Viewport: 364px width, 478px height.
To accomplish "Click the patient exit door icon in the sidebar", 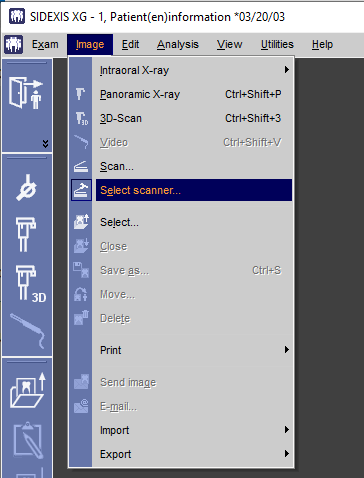I will (x=26, y=93).
